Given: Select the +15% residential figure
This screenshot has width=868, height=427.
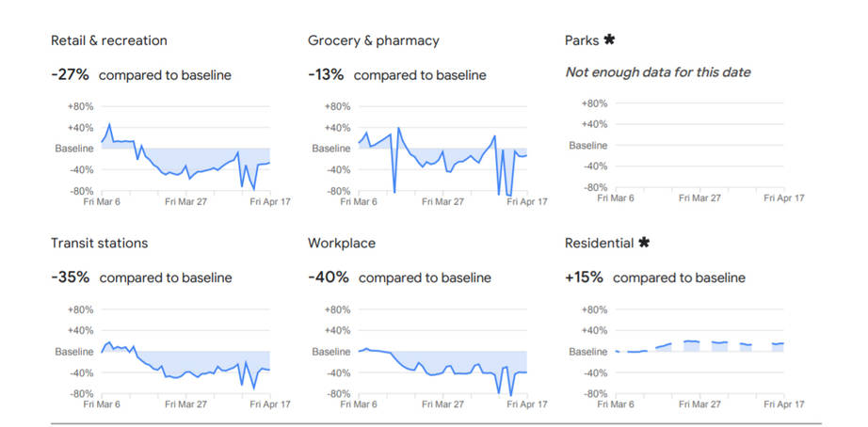Looking at the screenshot, I should pos(585,277).
